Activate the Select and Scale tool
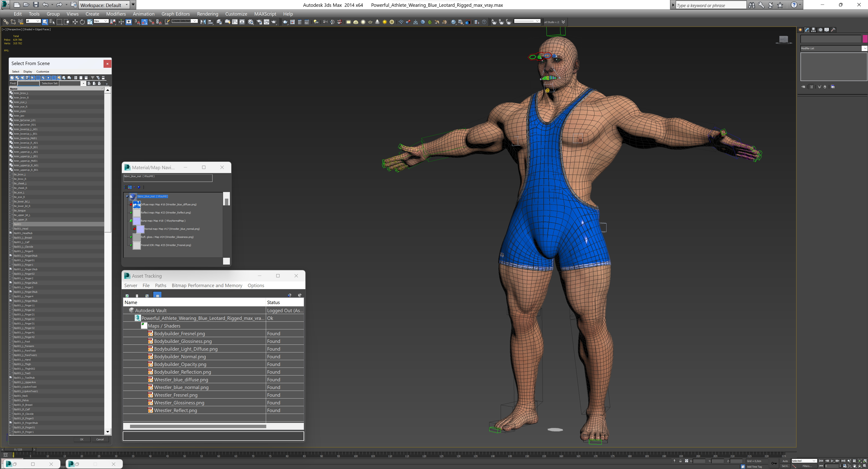The image size is (868, 469). click(90, 22)
